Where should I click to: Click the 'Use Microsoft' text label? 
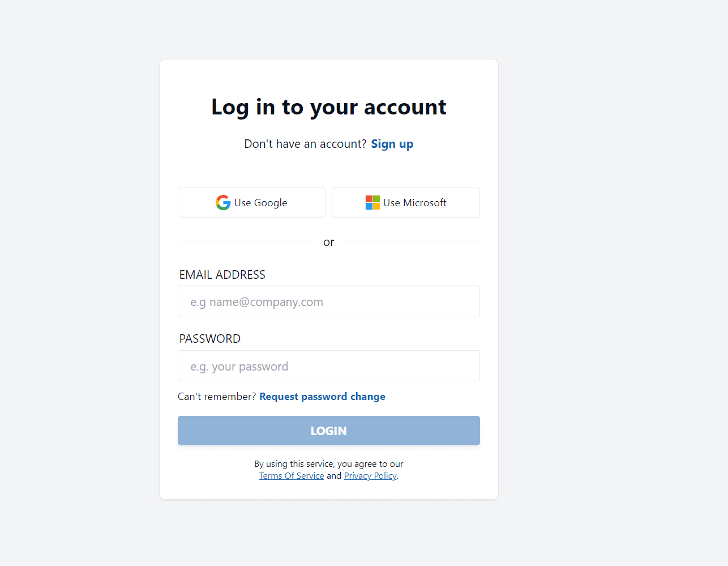[x=414, y=203]
